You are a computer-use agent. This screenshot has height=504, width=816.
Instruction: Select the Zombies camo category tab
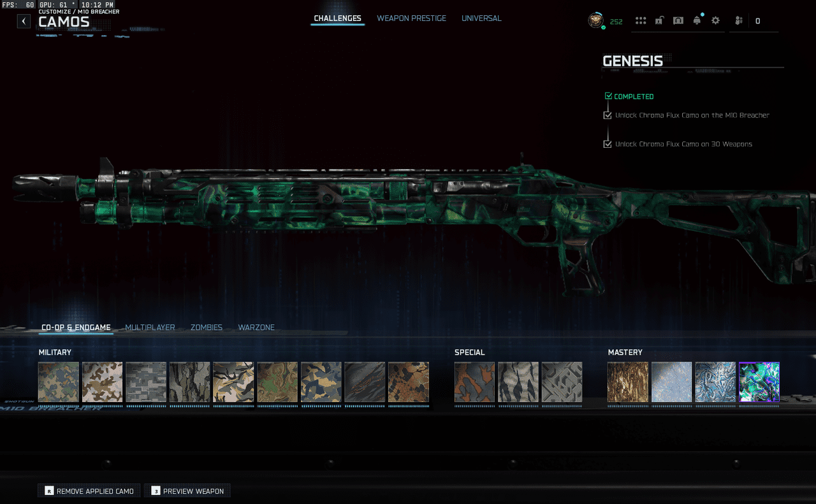point(207,328)
